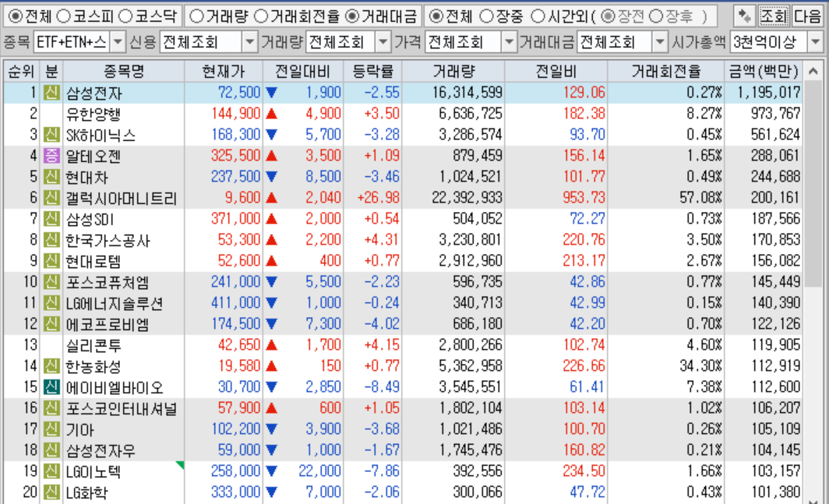Sort by the 등락률 column header

click(x=372, y=72)
